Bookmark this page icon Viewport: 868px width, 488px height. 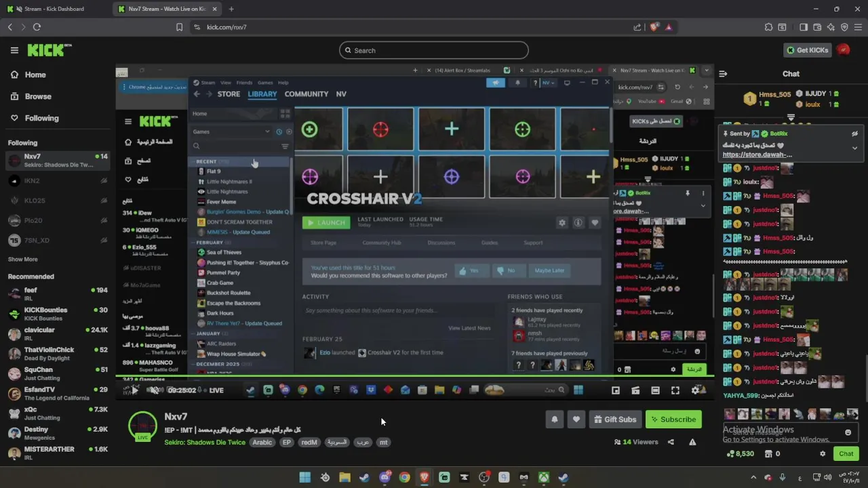coord(179,27)
